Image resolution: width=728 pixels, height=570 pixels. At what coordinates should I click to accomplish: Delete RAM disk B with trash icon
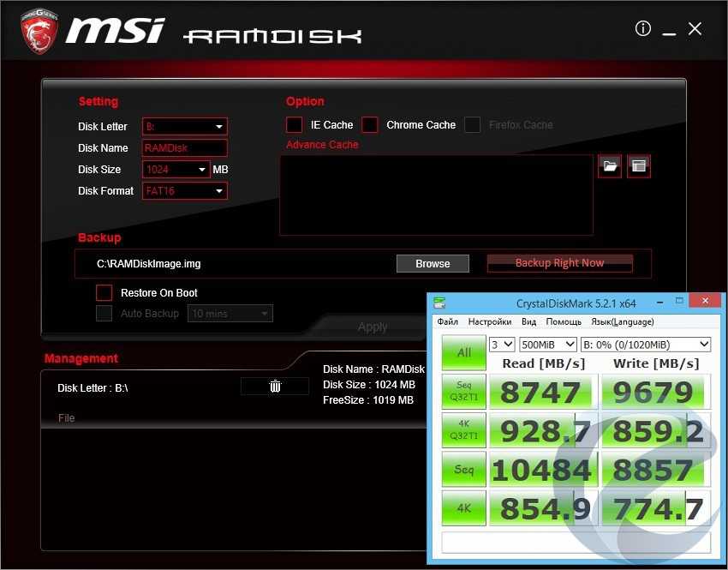[x=275, y=386]
